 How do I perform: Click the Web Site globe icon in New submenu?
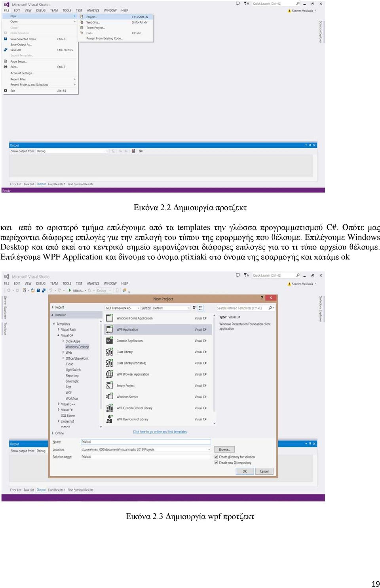pyautogui.click(x=82, y=22)
